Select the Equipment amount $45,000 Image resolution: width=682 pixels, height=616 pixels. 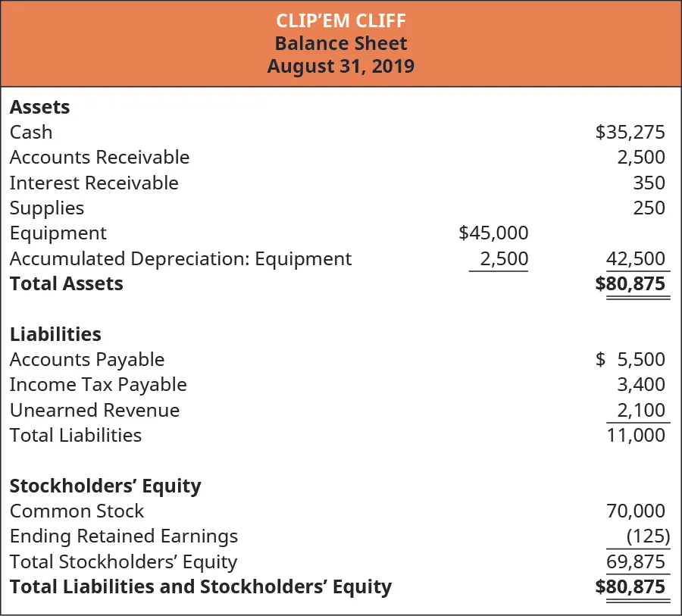tap(493, 233)
